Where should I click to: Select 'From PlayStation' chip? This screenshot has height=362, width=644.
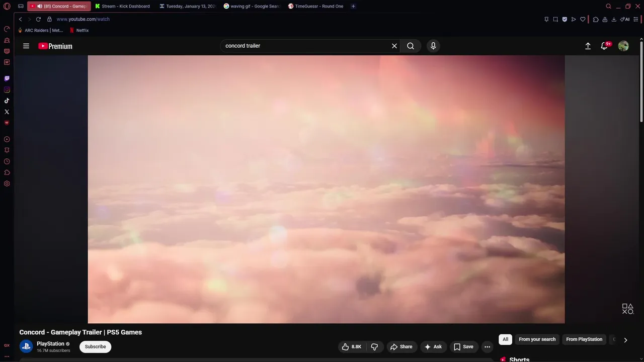(x=584, y=339)
